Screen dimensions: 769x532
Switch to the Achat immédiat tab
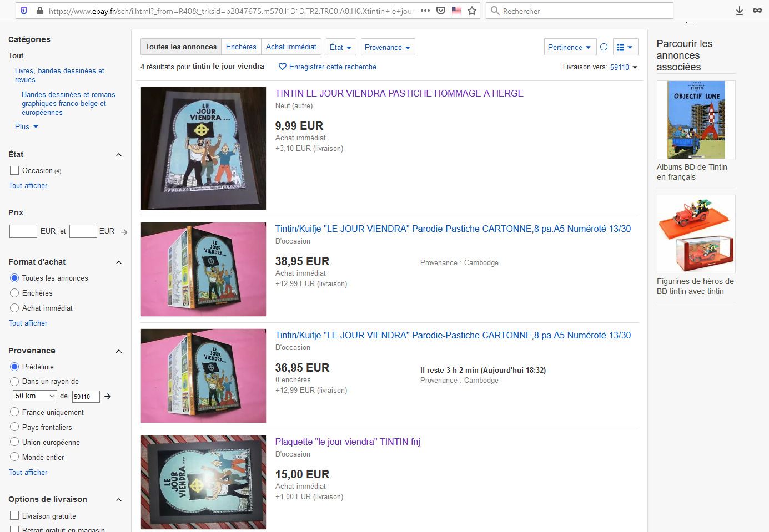tap(291, 47)
